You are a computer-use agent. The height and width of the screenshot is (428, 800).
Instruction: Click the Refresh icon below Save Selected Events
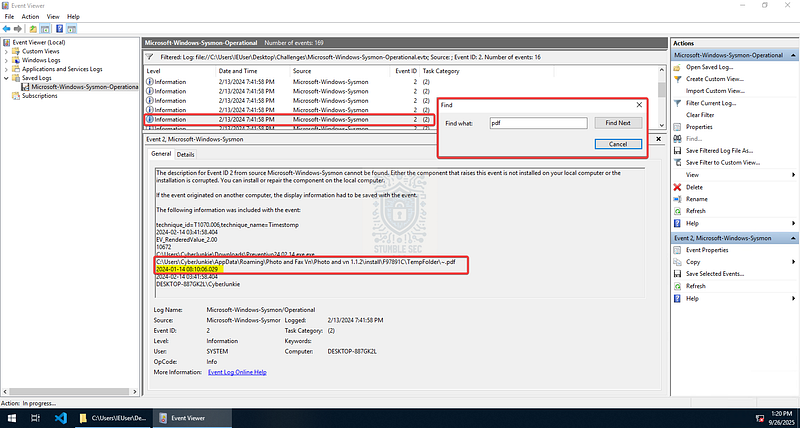pyautogui.click(x=677, y=286)
